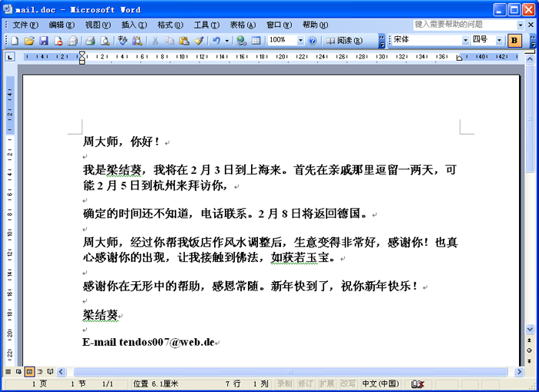Expand Standard toolbar options chevron
Viewport: 539px width, 392px height.
click(382, 41)
